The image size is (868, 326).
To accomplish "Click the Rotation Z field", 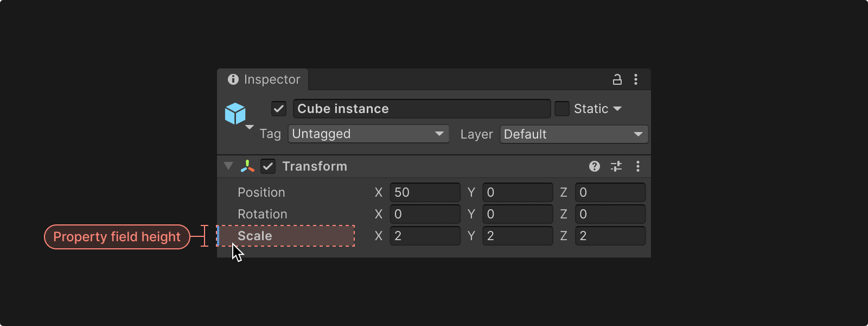I will pos(610,214).
